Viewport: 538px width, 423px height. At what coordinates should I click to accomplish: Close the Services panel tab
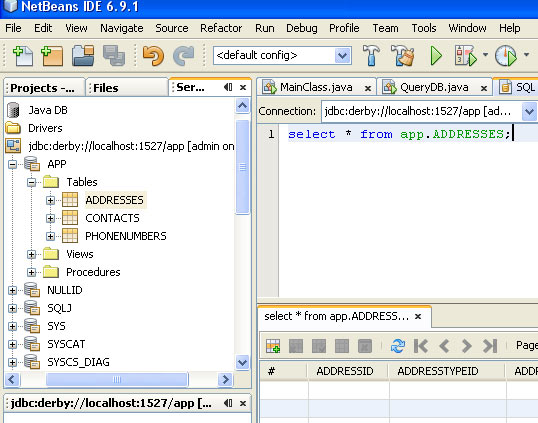point(243,87)
